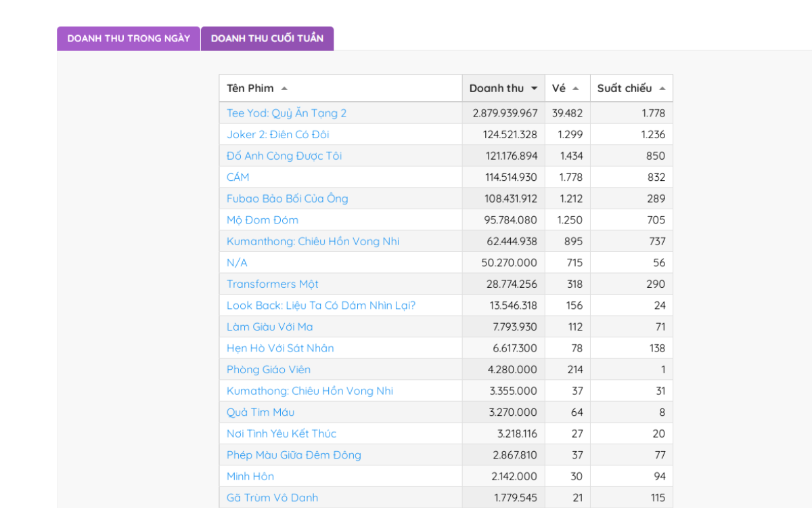Open Joker 2: Điên Có Đôi link
812x508 pixels.
click(x=277, y=135)
